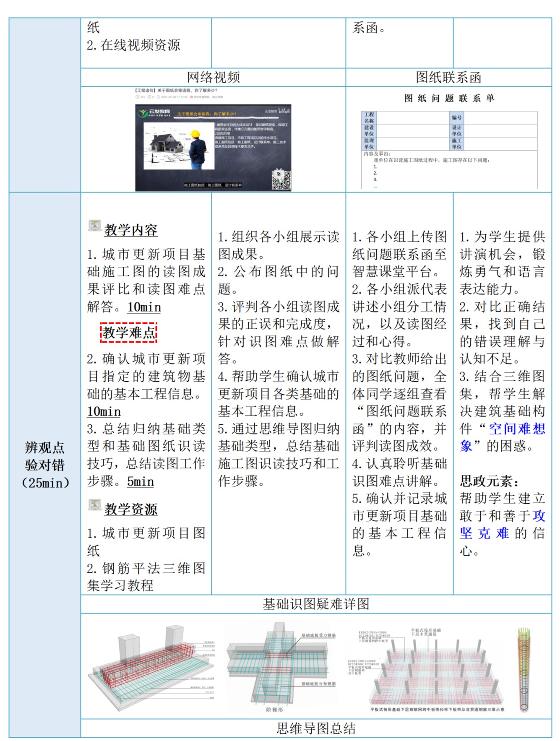Click the blue 攻坚克难 text
560x741 pixels.
click(503, 524)
